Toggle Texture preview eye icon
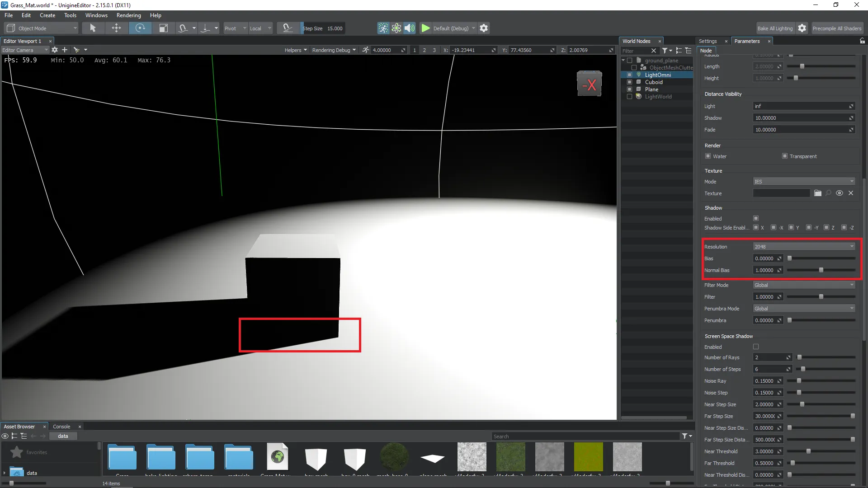 840,193
